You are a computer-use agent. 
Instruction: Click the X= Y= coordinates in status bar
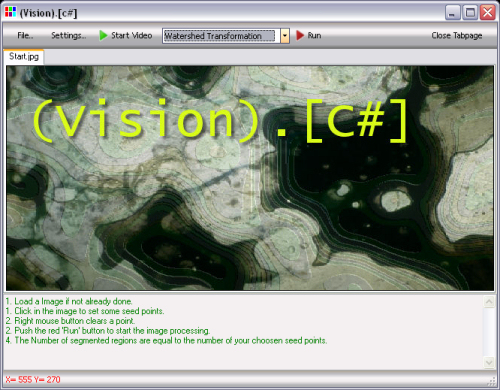point(33,380)
